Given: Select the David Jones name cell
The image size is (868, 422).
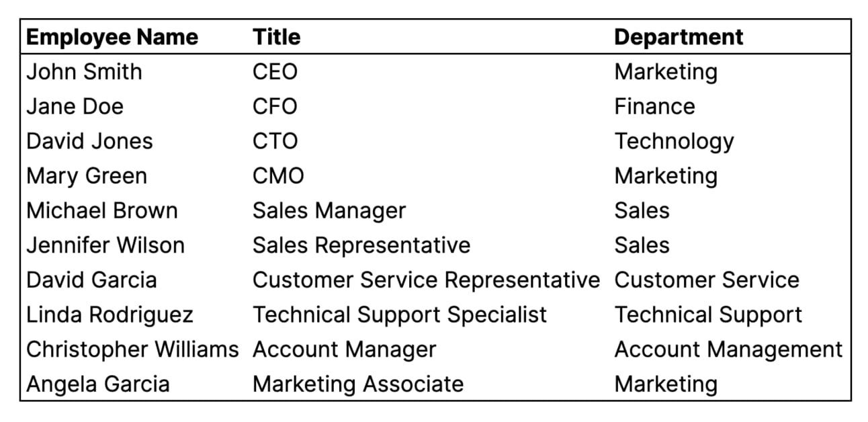Looking at the screenshot, I should pyautogui.click(x=89, y=142).
